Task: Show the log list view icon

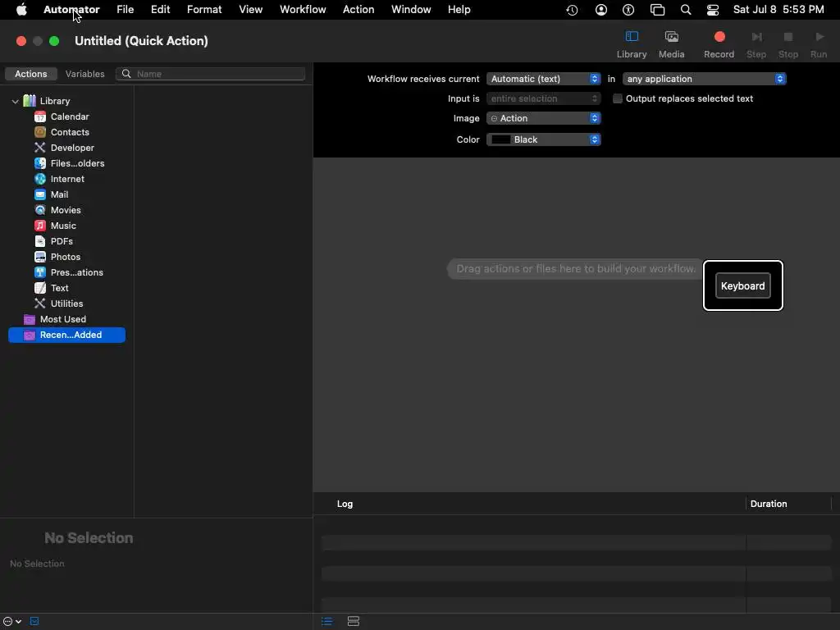Action: pyautogui.click(x=326, y=622)
